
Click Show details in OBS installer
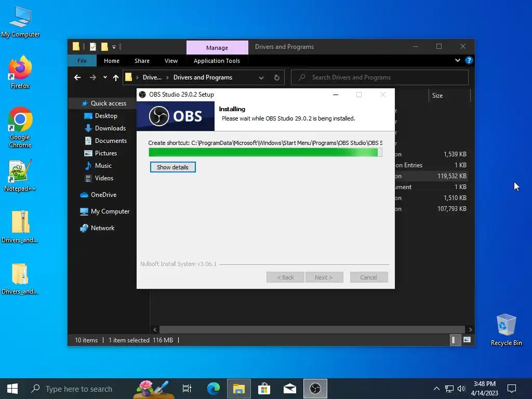(x=172, y=167)
